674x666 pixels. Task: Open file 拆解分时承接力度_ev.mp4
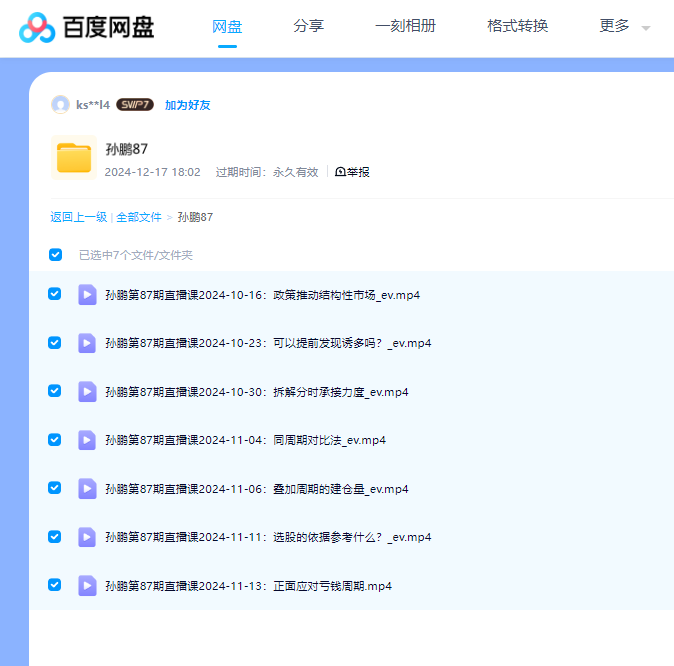point(257,392)
